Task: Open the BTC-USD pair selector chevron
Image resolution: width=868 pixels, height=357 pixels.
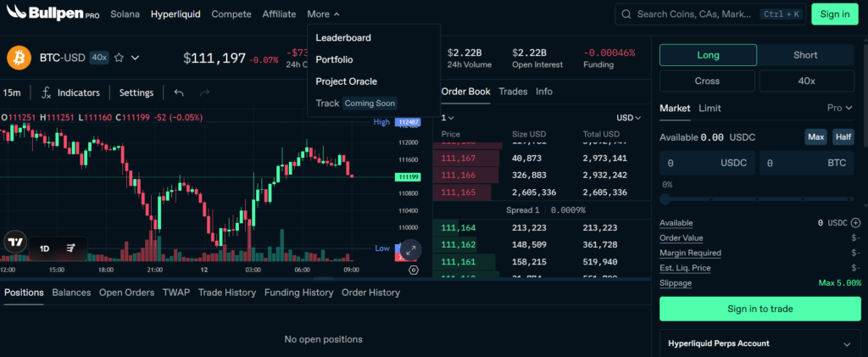Action: (x=136, y=59)
